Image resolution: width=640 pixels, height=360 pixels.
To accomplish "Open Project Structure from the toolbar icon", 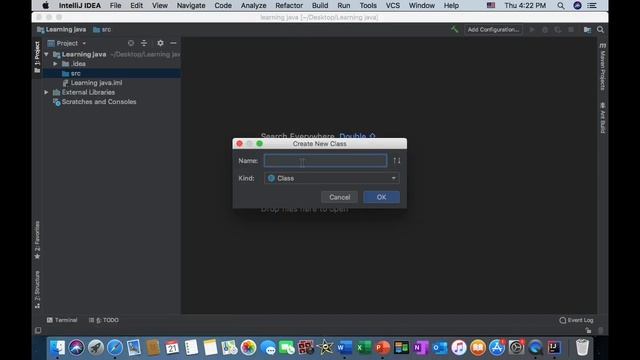I will point(587,29).
